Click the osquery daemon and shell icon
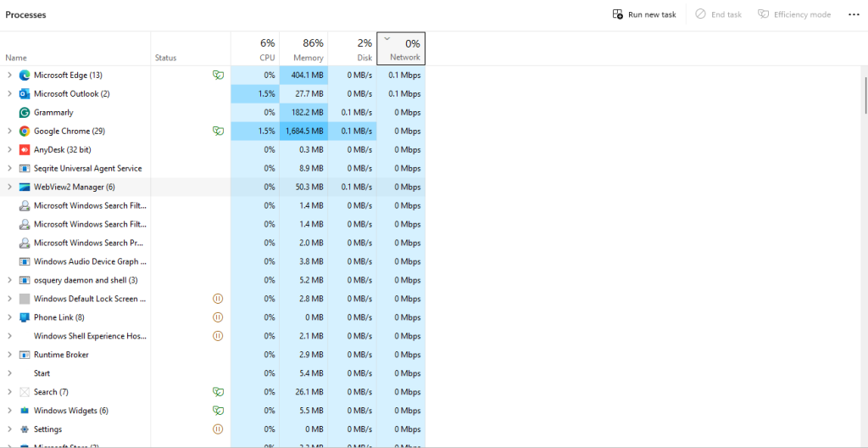 click(x=25, y=280)
